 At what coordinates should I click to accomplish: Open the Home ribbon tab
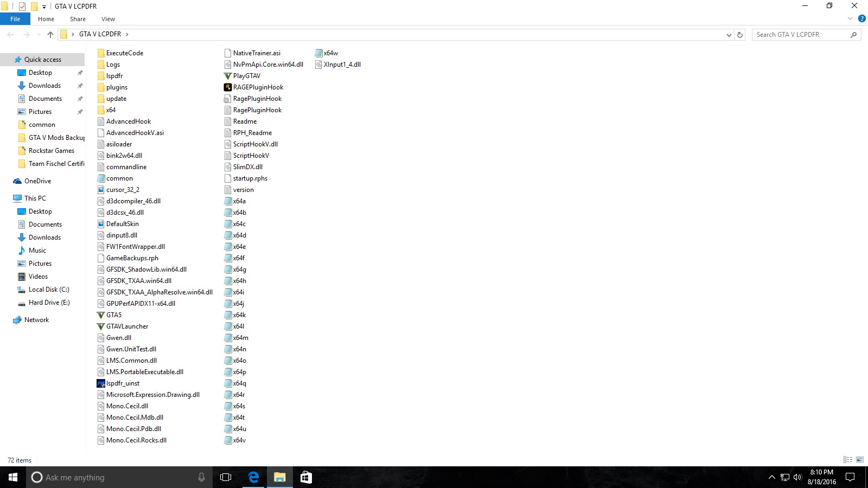point(46,19)
